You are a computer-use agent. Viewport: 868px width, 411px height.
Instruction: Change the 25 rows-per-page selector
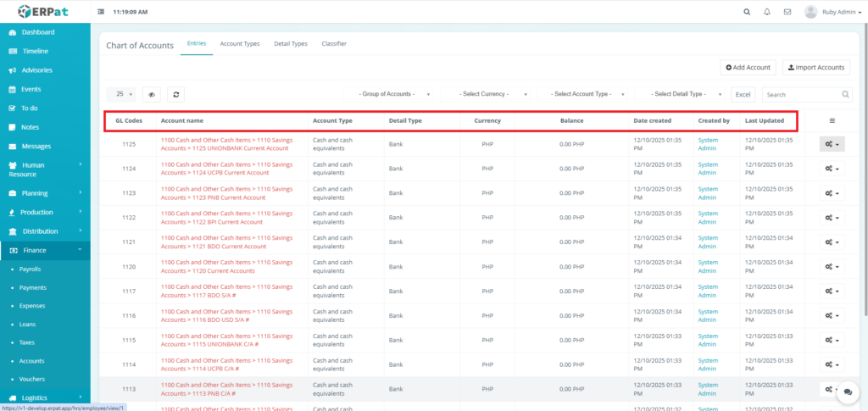tap(120, 95)
